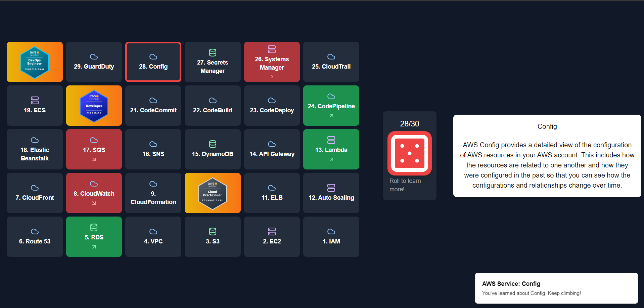The image size is (644, 308).
Task: Click the server icon on Systems Manager tile
Action: click(272, 49)
